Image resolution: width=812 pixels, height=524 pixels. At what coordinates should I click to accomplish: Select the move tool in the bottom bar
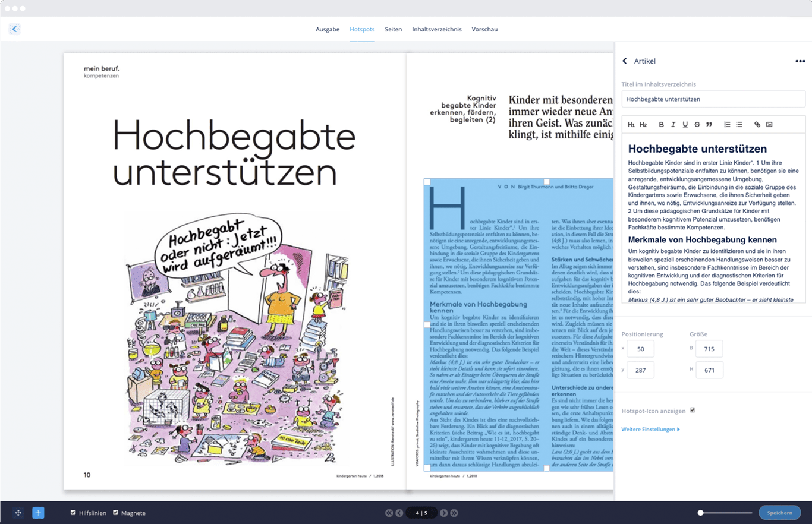(18, 513)
